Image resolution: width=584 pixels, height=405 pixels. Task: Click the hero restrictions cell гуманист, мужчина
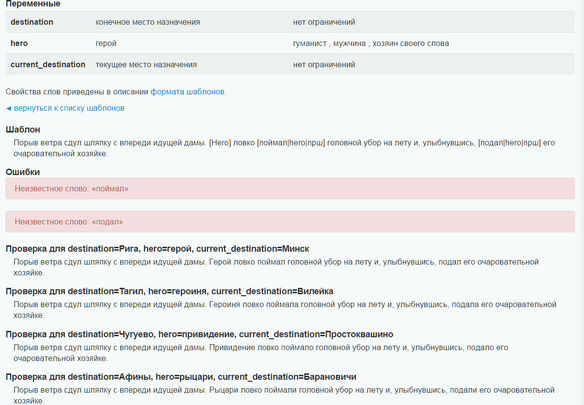(x=371, y=43)
